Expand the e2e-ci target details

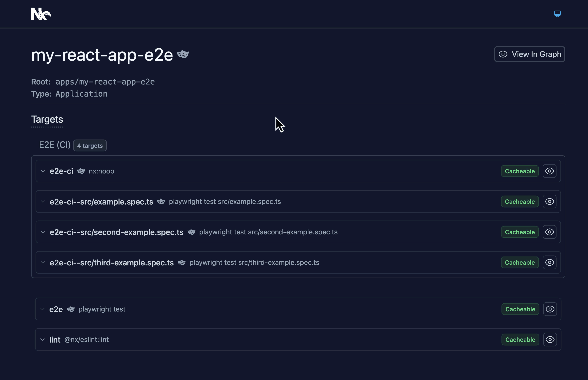pos(43,171)
